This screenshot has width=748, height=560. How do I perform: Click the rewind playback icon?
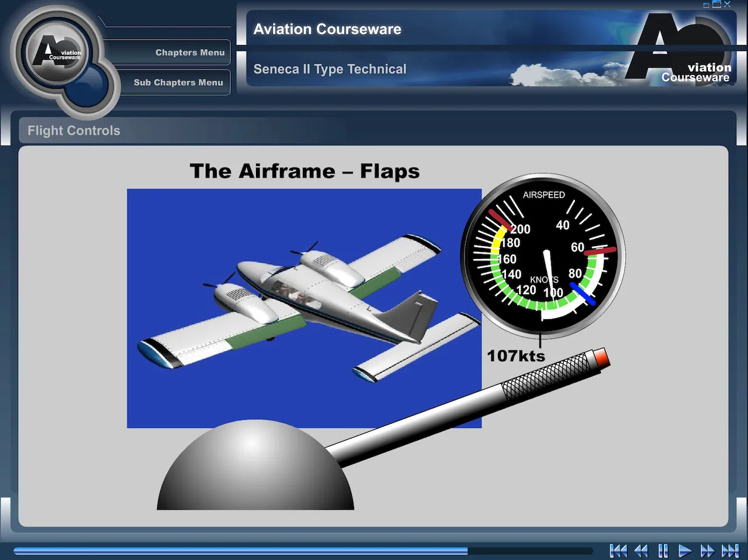[640, 550]
